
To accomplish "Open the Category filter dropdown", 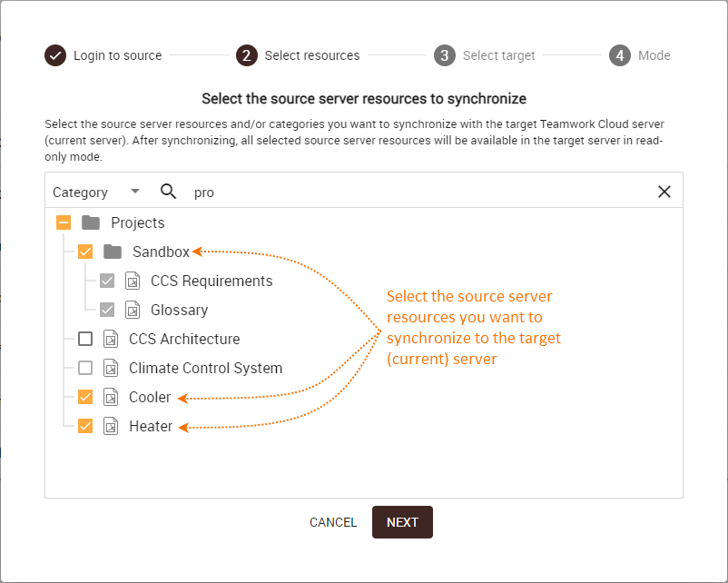I will point(96,192).
